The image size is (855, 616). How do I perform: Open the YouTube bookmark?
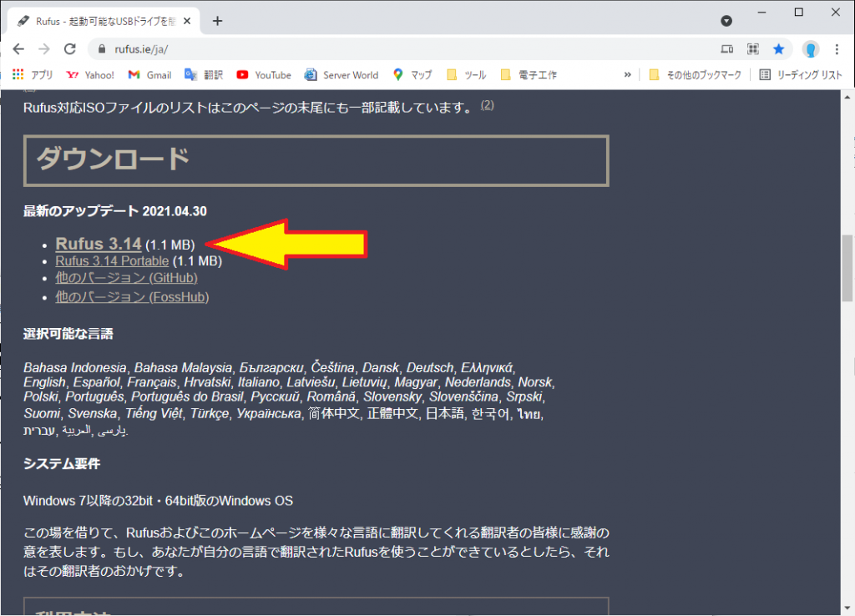click(264, 74)
